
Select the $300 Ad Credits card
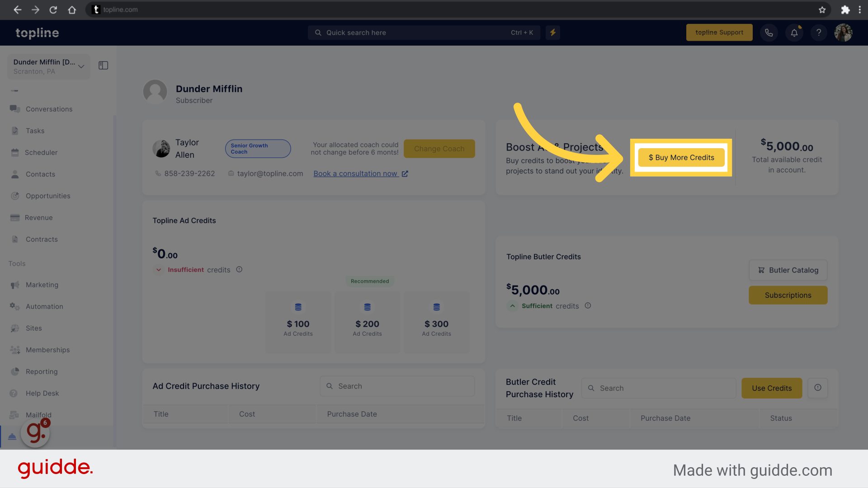tap(436, 322)
